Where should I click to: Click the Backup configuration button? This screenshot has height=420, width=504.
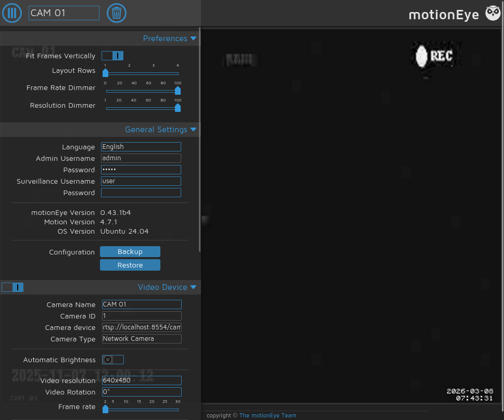(x=130, y=251)
